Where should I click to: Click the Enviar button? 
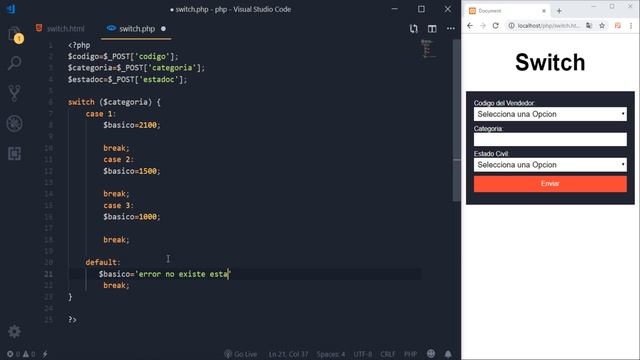[x=550, y=184]
